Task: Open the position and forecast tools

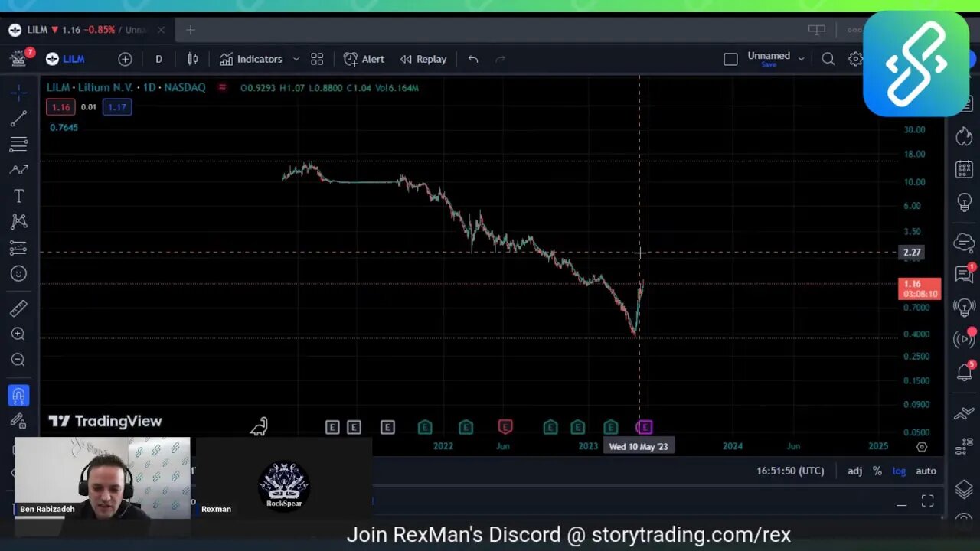Action: (18, 248)
